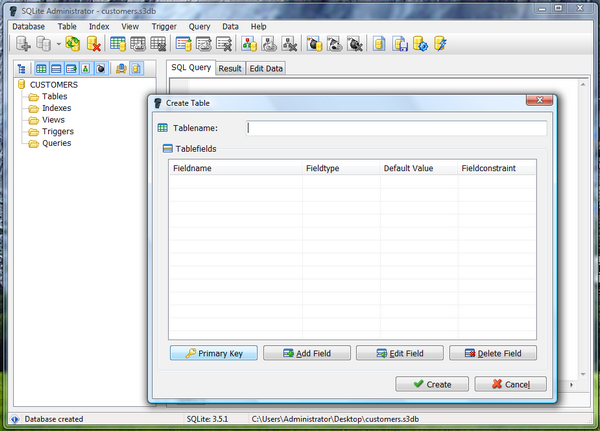Switch to the Result tab
The height and width of the screenshot is (431, 600).
point(230,69)
